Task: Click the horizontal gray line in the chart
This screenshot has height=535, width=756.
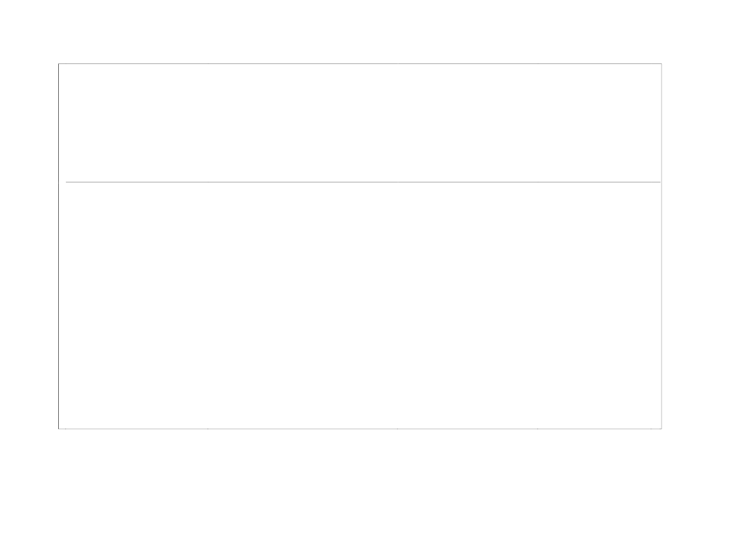Action: point(363,182)
